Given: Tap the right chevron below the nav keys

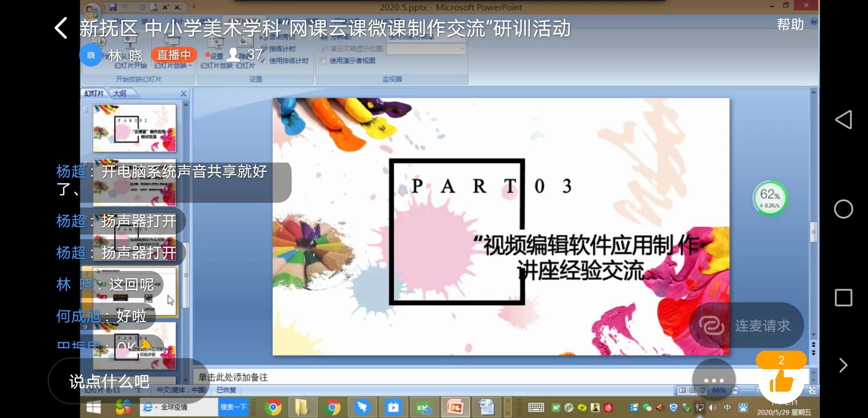Looking at the screenshot, I should tap(844, 365).
